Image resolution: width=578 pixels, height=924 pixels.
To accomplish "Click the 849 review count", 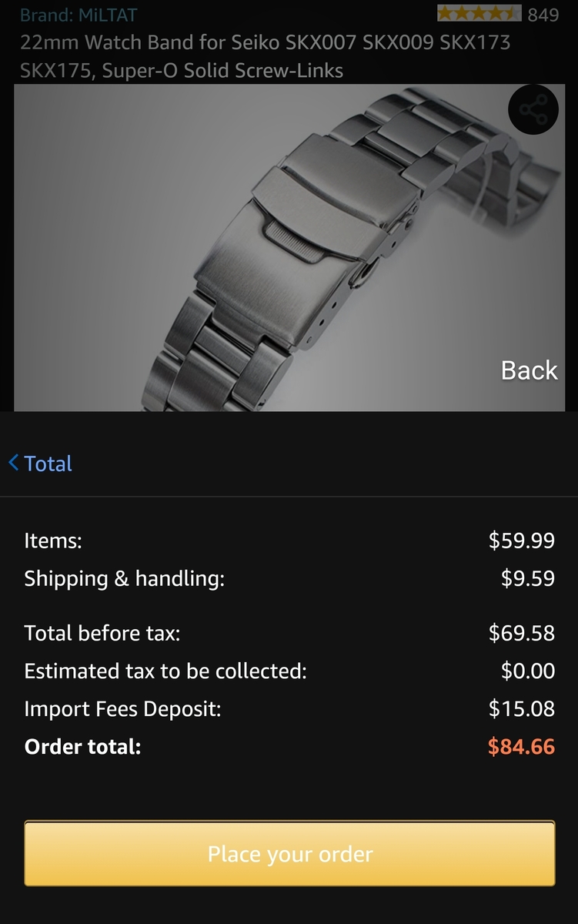I will [x=543, y=15].
